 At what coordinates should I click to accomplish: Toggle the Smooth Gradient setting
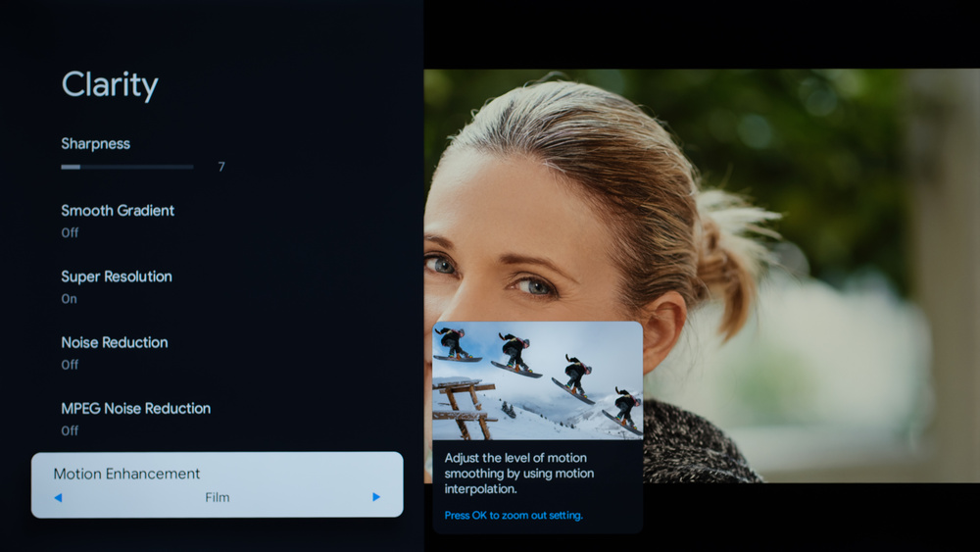pyautogui.click(x=118, y=210)
